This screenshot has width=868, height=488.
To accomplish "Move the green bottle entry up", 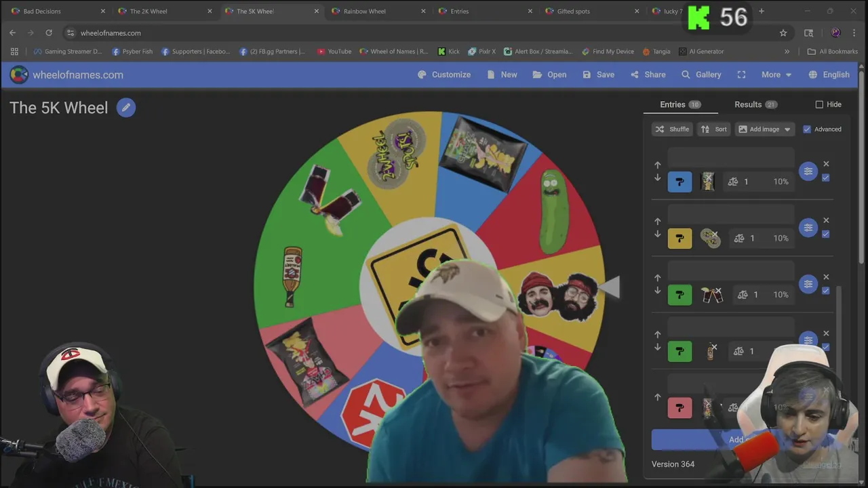I will point(657,334).
